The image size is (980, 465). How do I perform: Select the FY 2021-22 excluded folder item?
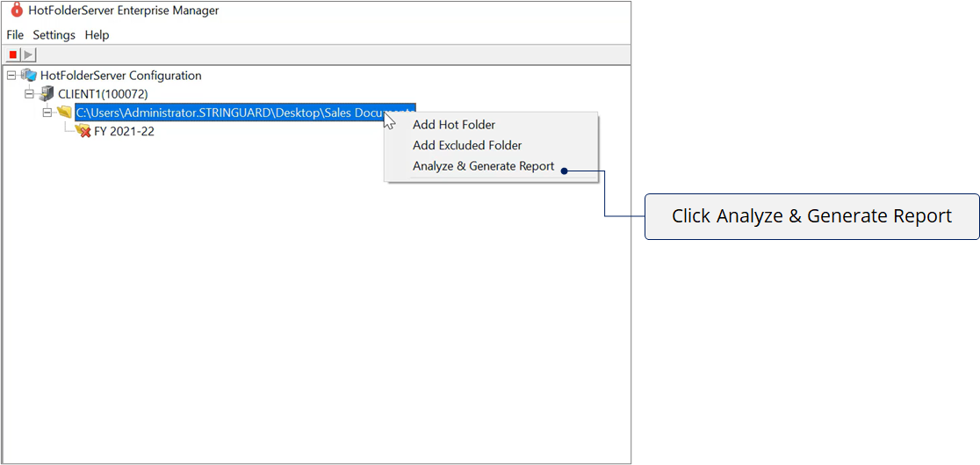click(x=124, y=132)
